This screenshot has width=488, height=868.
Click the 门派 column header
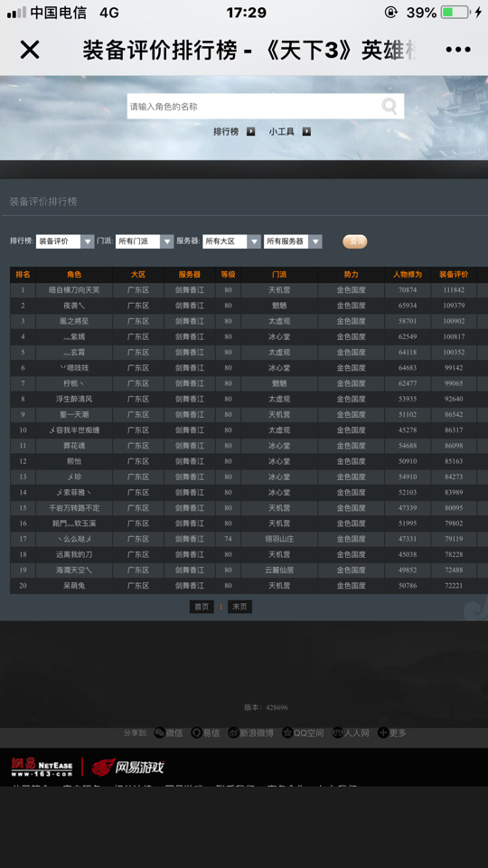pos(279,275)
